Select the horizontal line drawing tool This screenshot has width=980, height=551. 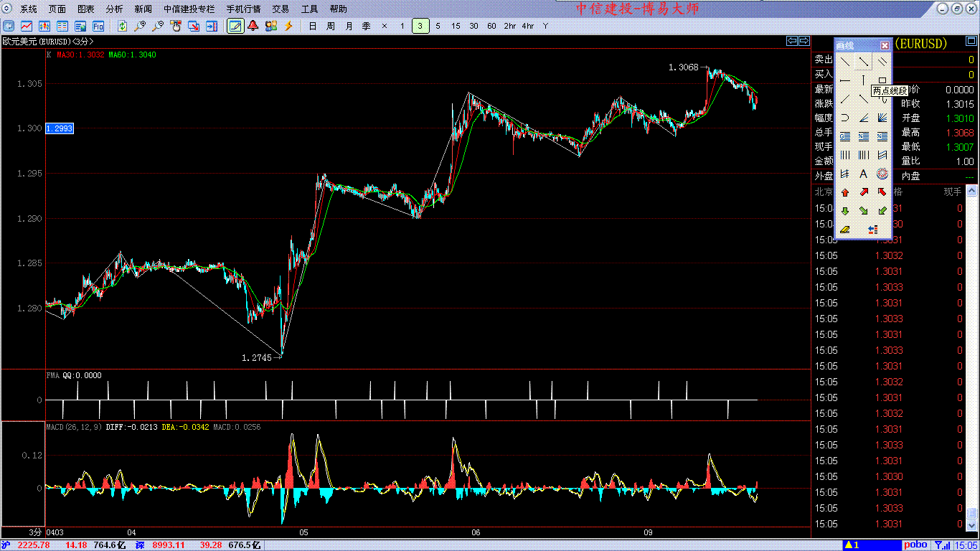pos(845,80)
